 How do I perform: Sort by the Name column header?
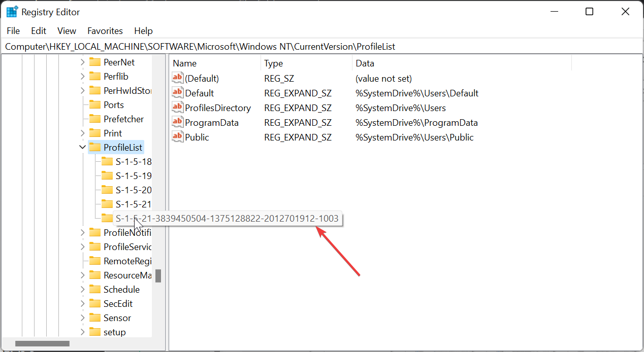pos(215,63)
